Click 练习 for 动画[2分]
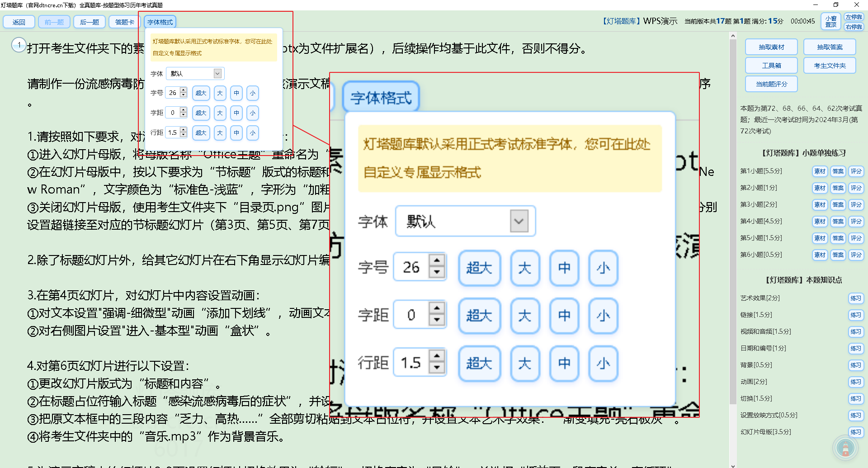868x468 pixels. coord(856,382)
